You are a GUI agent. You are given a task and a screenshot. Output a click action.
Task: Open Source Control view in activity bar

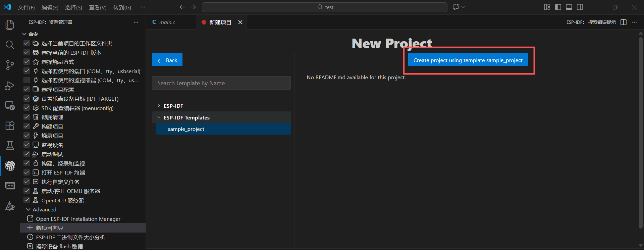pos(10,65)
